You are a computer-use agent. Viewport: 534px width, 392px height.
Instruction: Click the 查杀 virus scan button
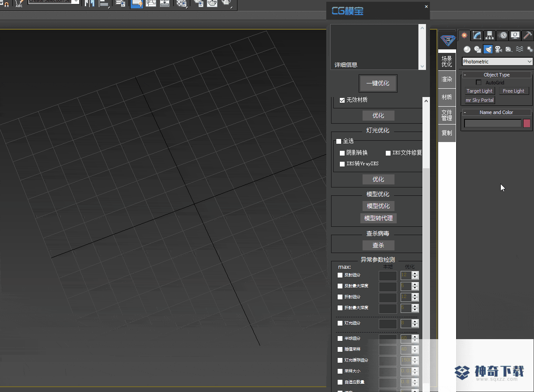point(378,245)
